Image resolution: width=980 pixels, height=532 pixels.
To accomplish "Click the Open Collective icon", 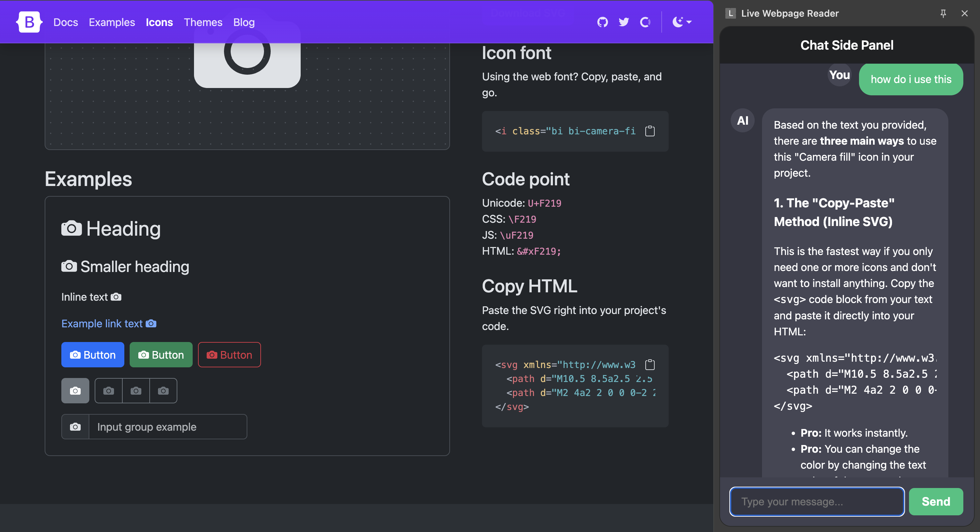I will pos(645,22).
